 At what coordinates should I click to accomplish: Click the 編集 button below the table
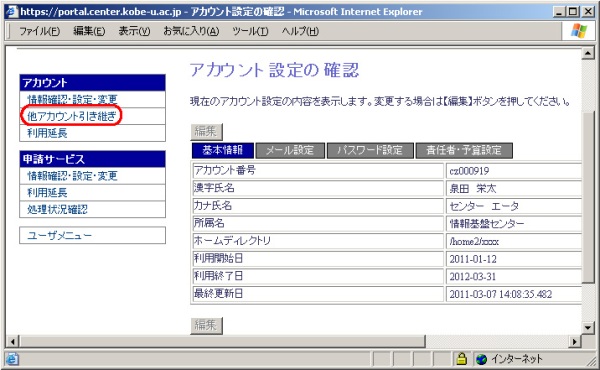click(206, 325)
